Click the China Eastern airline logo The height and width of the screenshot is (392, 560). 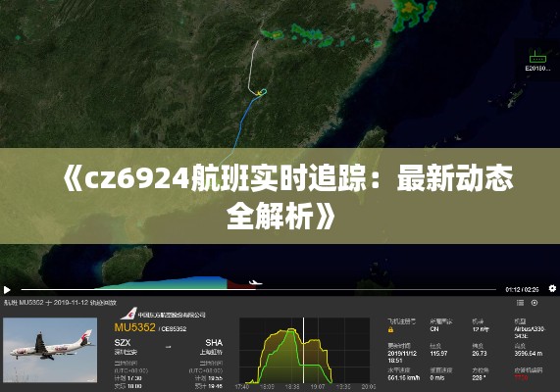pyautogui.click(x=128, y=314)
